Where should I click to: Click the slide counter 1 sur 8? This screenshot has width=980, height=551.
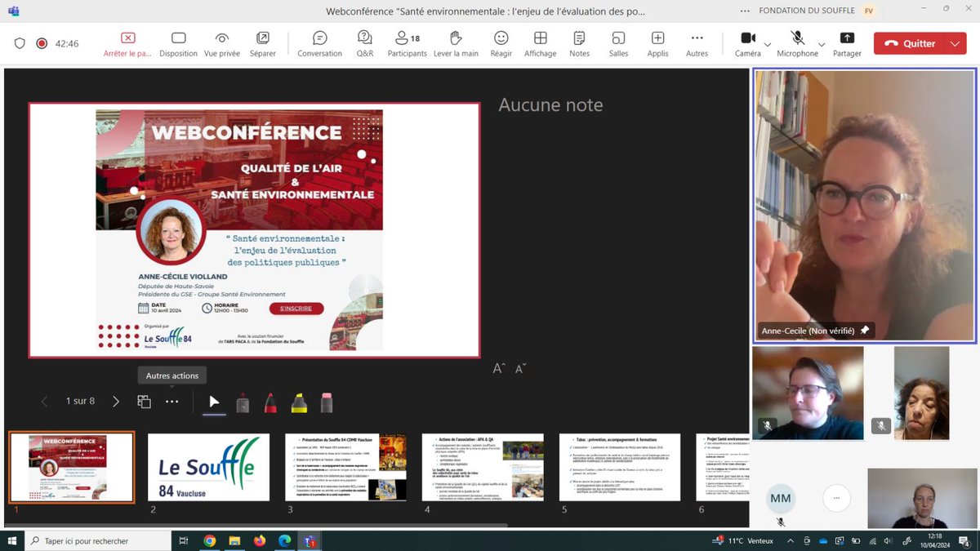(x=80, y=401)
